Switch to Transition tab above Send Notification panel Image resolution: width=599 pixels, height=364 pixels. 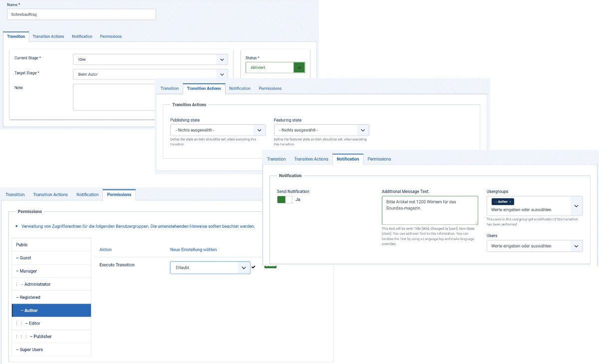pyautogui.click(x=277, y=159)
